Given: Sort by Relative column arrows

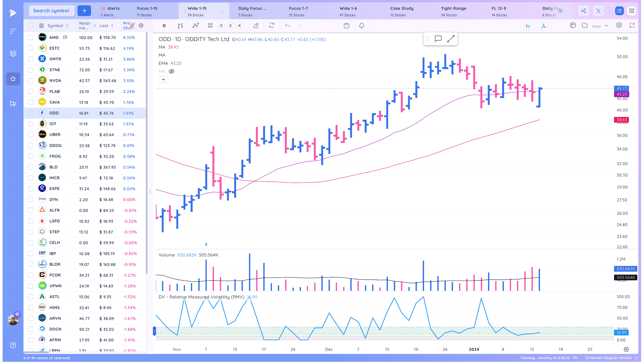Looking at the screenshot, I should pyautogui.click(x=95, y=26).
